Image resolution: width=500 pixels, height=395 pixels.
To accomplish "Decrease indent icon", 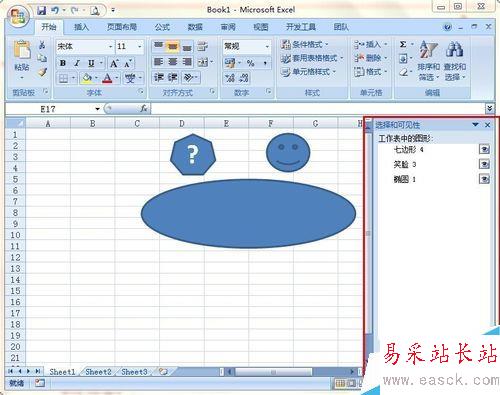I will pyautogui.click(x=159, y=78).
